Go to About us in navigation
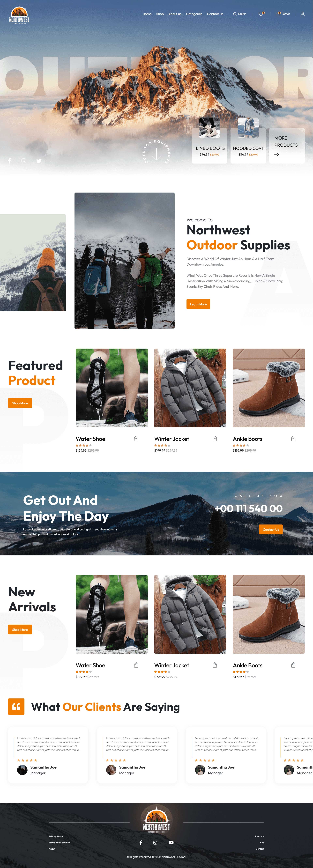Screen dimensions: 313x868 [x=175, y=14]
